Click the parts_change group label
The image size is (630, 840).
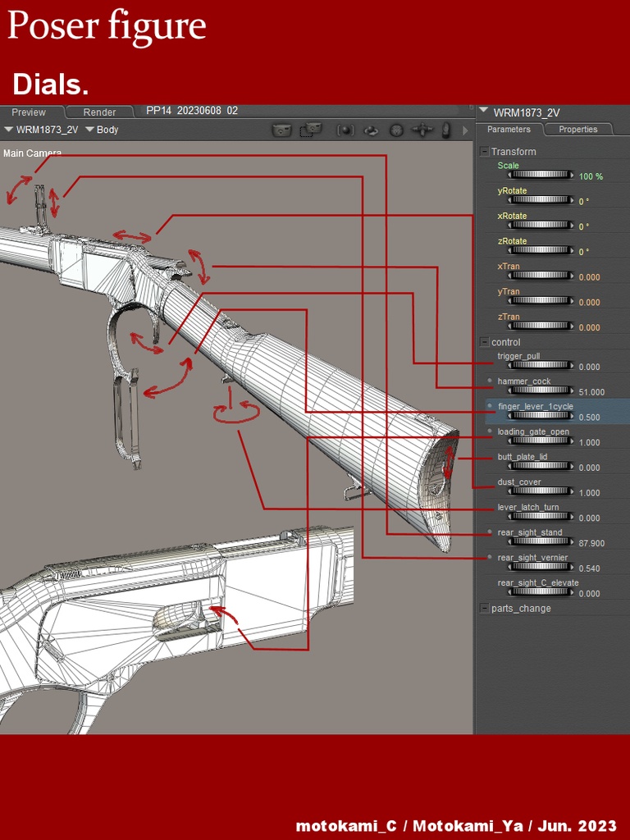(x=521, y=608)
